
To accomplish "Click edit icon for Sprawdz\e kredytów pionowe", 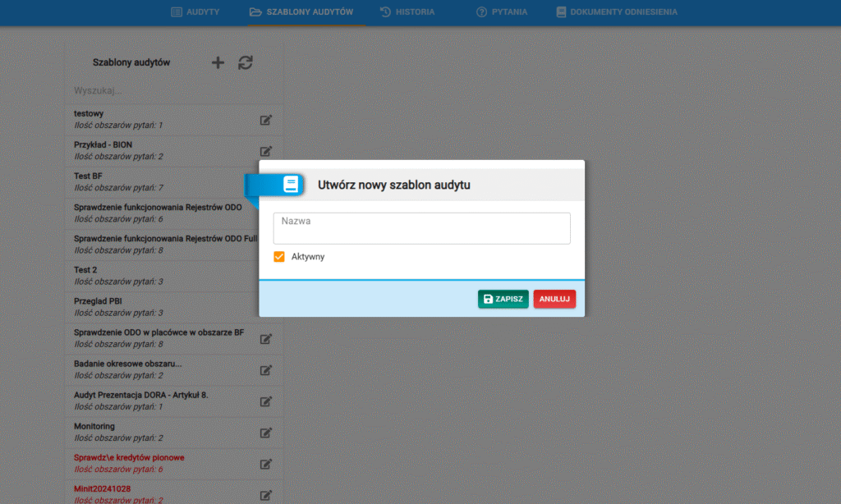I will (x=265, y=464).
